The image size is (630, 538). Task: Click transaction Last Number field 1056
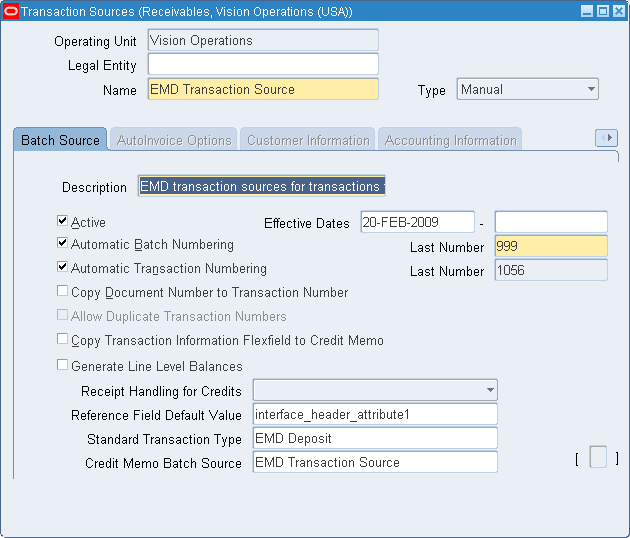coord(551,270)
